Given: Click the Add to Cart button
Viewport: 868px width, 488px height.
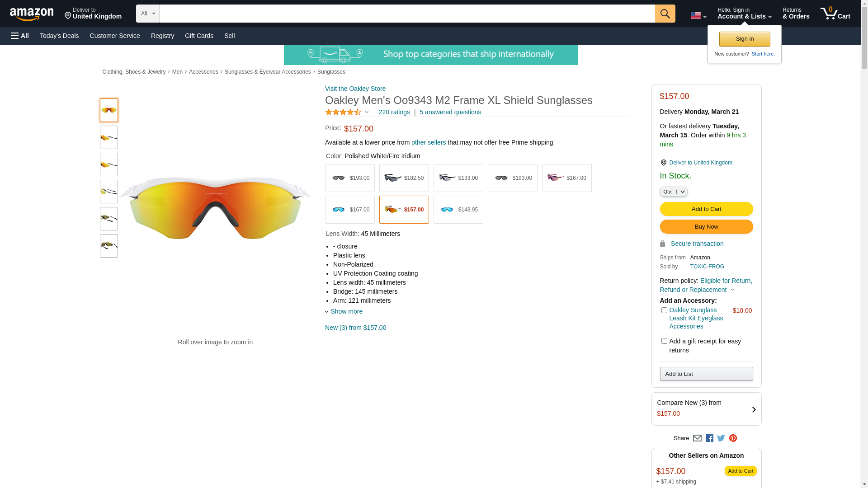Looking at the screenshot, I should tap(706, 209).
